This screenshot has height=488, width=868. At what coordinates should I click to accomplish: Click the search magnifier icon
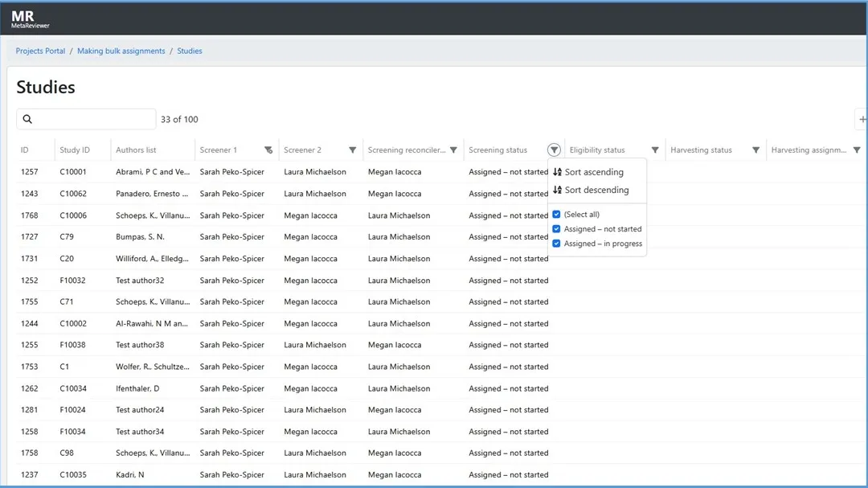point(27,119)
